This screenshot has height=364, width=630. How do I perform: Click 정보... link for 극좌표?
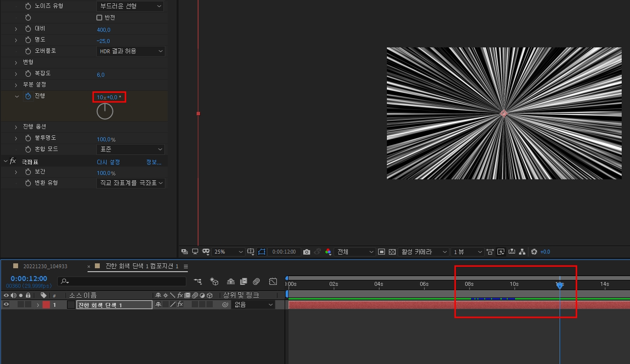[154, 162]
